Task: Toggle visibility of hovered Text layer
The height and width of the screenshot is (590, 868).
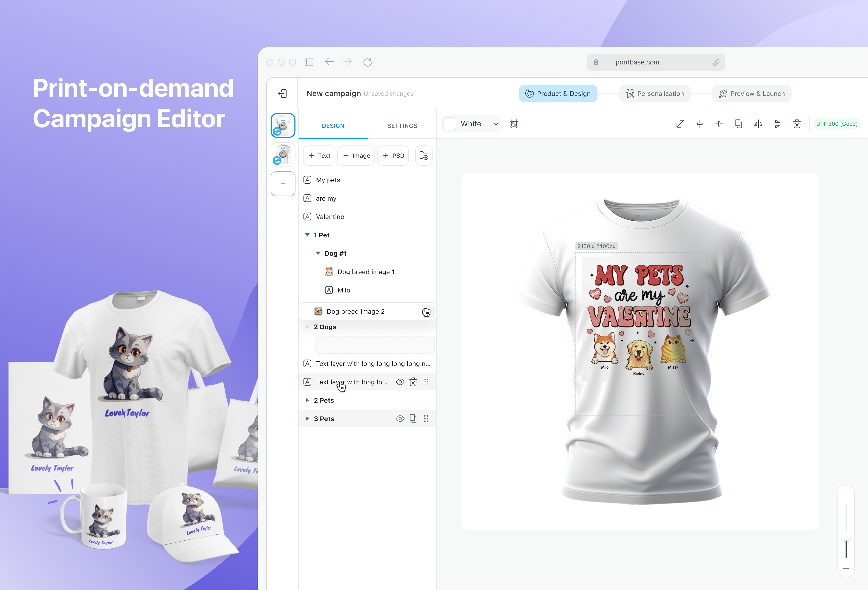Action: 400,382
